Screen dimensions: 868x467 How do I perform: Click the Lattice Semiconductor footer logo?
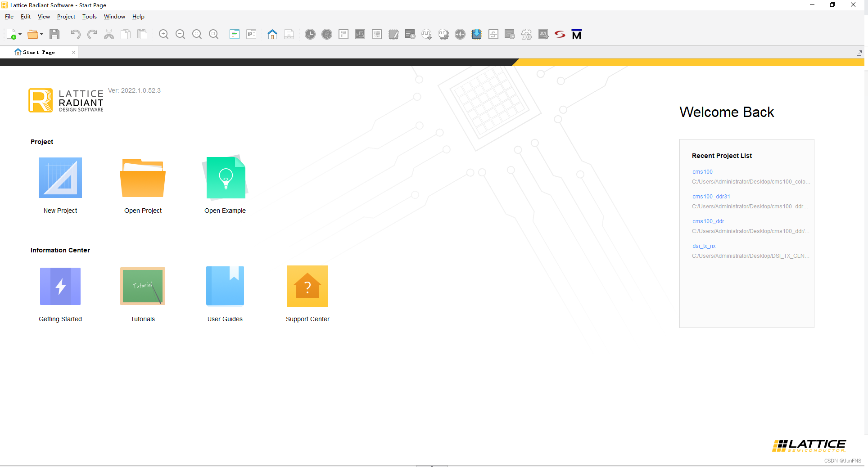pyautogui.click(x=809, y=445)
